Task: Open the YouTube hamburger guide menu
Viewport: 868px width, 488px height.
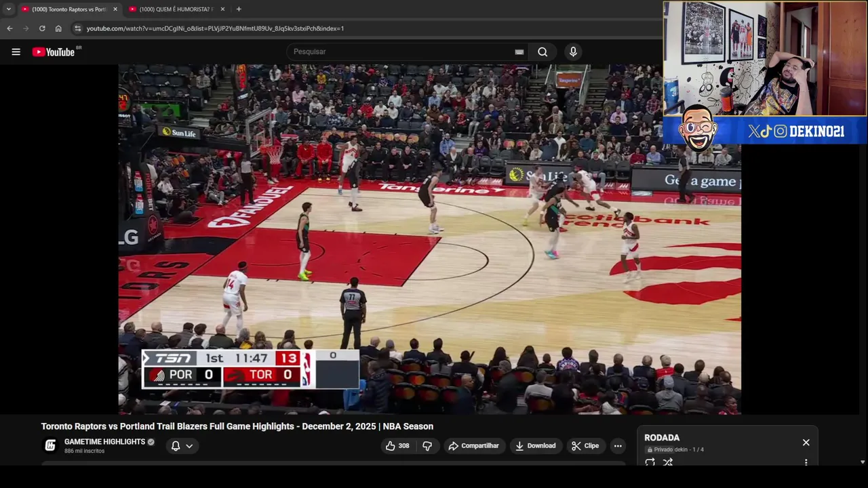Action: [16, 52]
